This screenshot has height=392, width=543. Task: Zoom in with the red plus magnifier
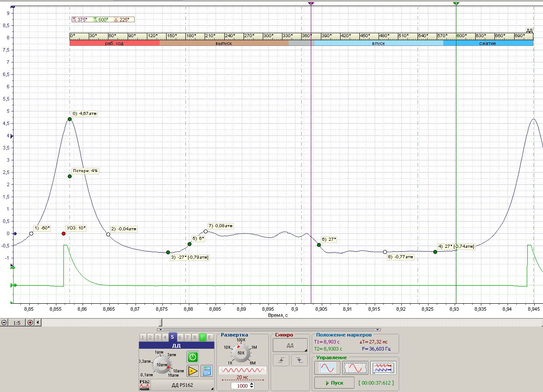click(30, 323)
